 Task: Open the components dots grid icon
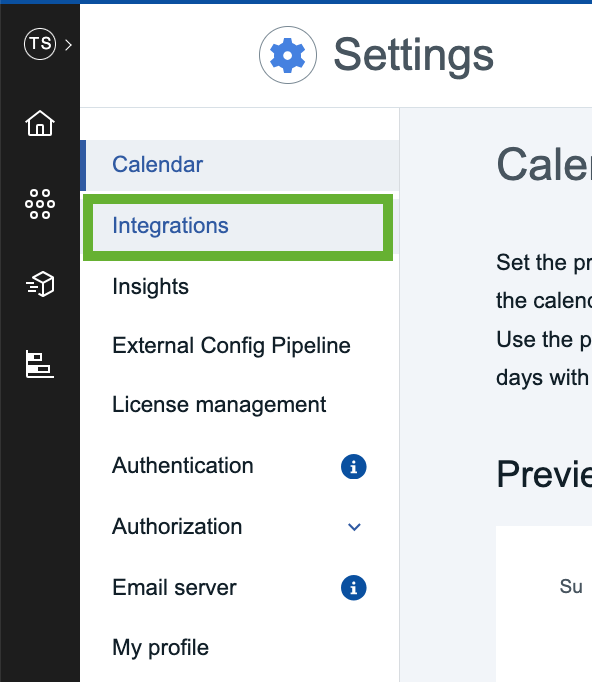(40, 204)
